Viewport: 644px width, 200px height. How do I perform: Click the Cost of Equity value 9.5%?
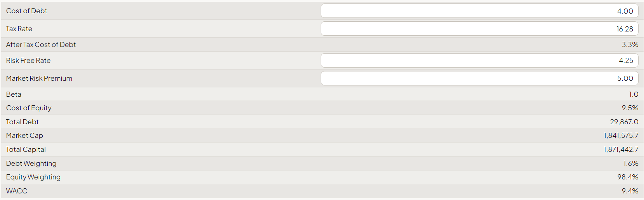click(x=630, y=108)
